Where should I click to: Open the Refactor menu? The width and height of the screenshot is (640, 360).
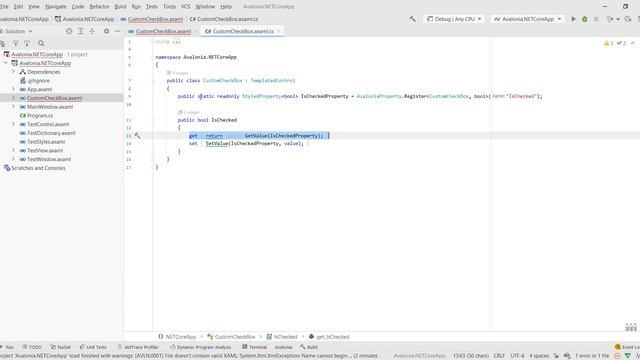coord(99,7)
